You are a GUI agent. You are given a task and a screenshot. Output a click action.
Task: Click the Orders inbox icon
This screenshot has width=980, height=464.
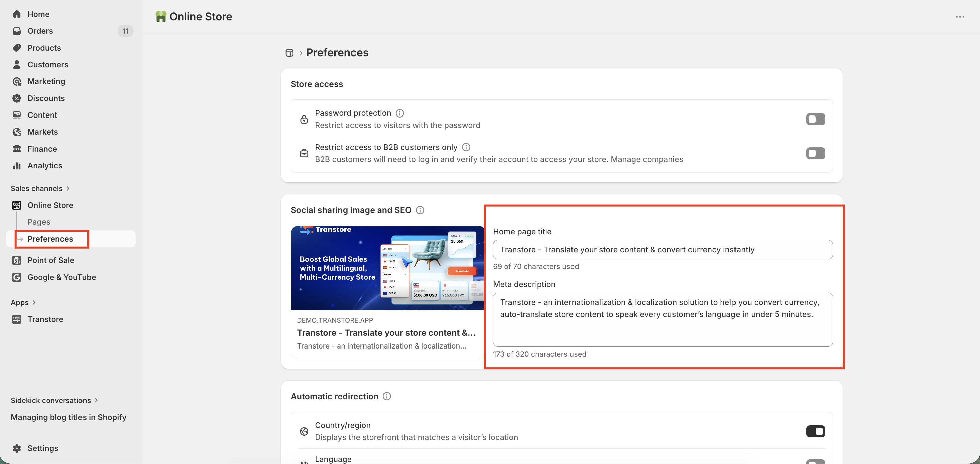click(x=17, y=31)
